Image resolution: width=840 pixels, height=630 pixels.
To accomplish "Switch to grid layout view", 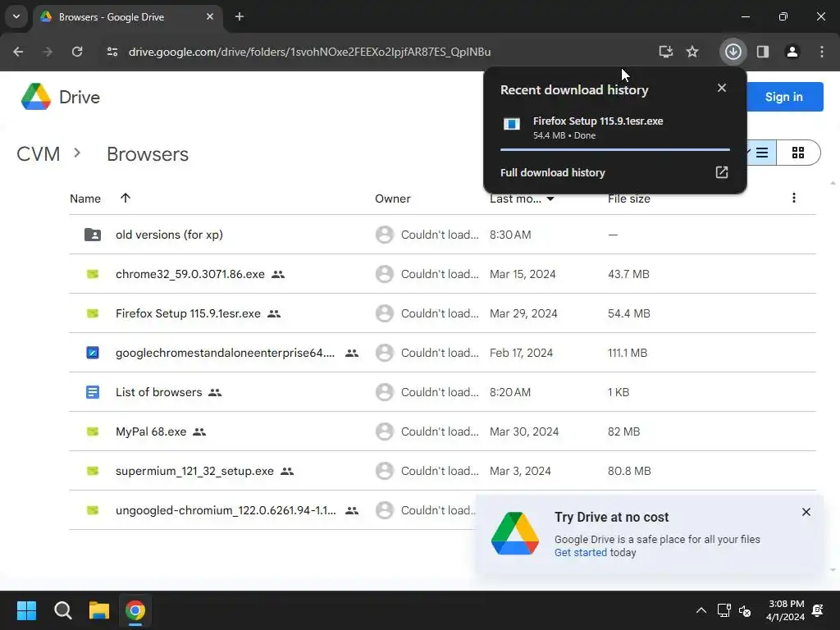I will click(x=797, y=153).
